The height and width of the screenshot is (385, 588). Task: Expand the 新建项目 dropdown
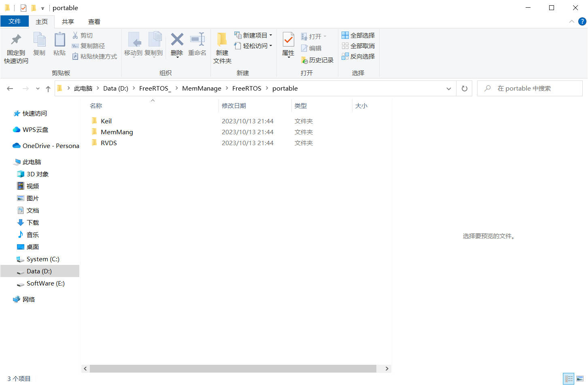pos(271,35)
